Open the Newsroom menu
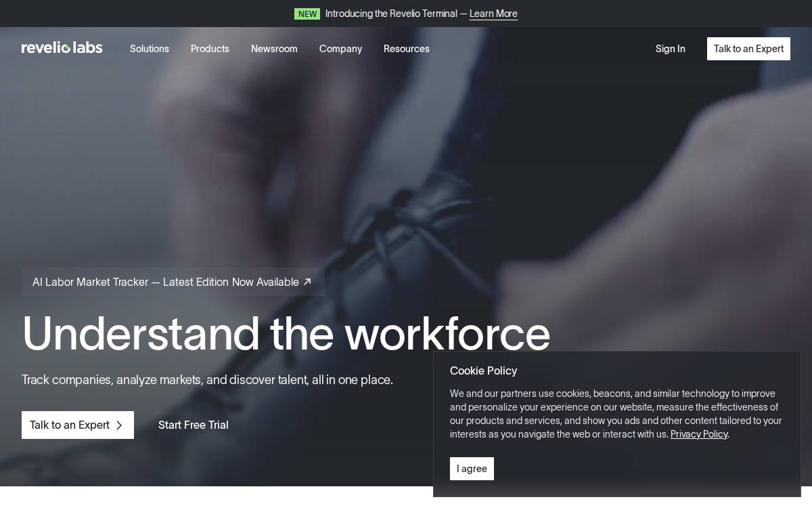Viewport: 812px width, 508px height. (274, 49)
